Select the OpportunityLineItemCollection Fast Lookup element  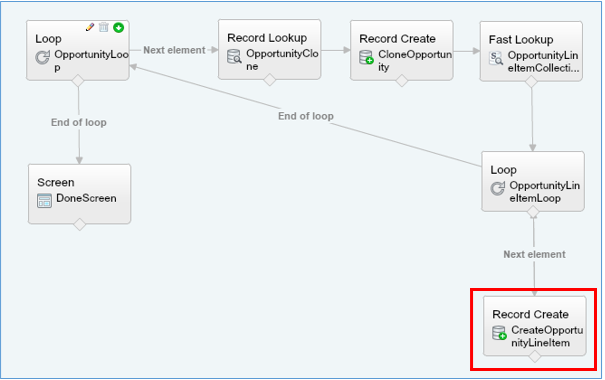tap(531, 51)
